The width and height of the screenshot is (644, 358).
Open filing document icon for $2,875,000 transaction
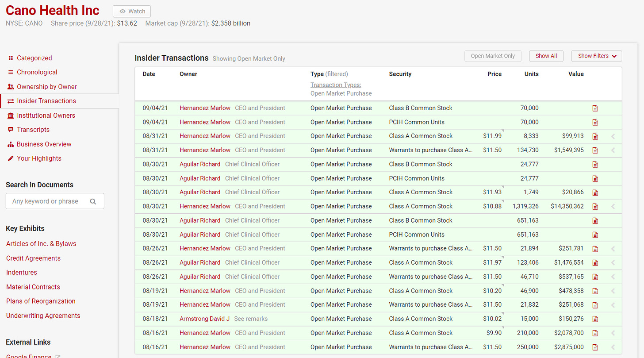tap(595, 347)
